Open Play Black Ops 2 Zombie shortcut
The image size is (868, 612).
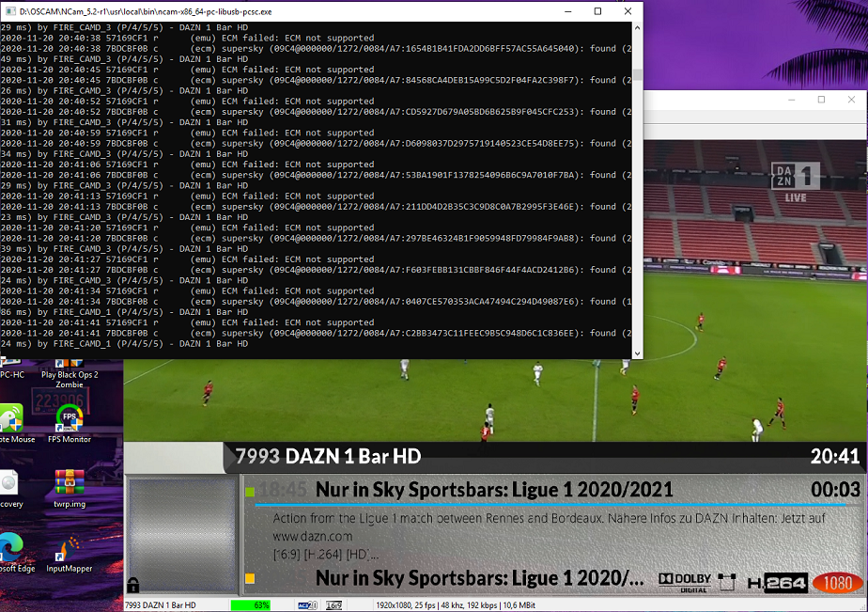click(70, 374)
